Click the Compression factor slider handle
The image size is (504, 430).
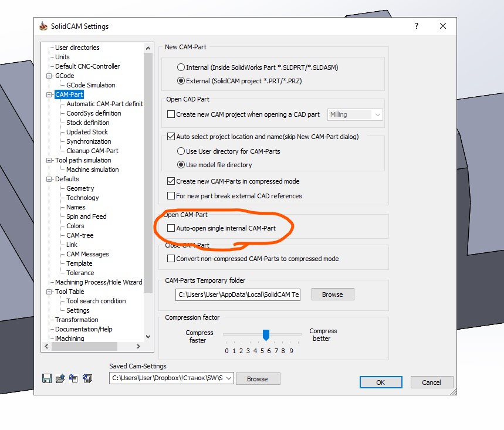point(266,334)
